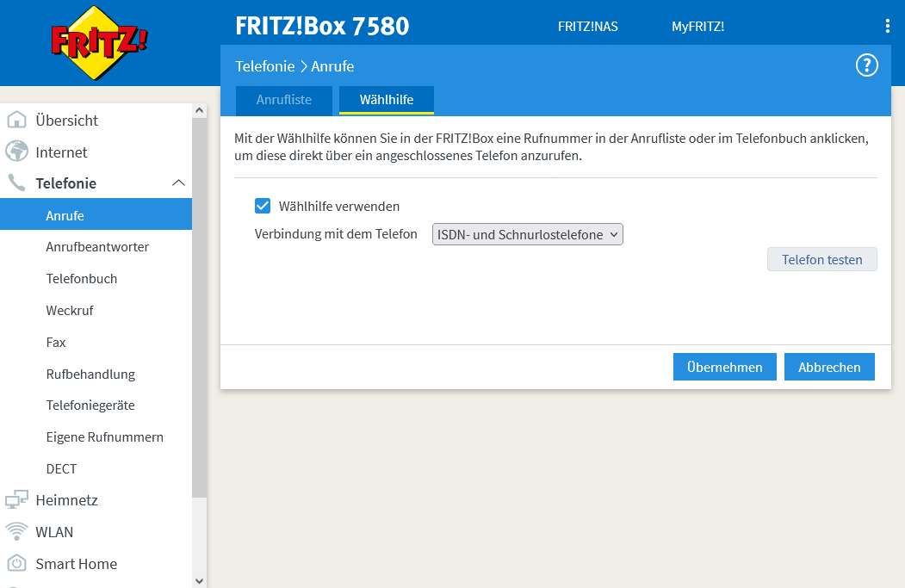Click the Wählhilfe verwenden label
Screen dimensions: 905x588
339,206
